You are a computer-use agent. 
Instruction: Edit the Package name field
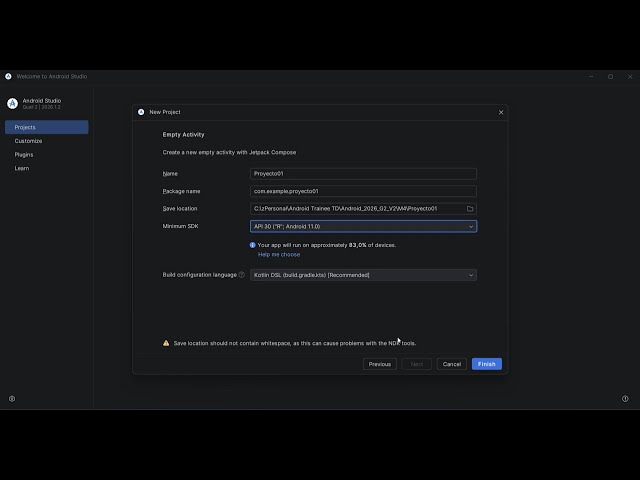pyautogui.click(x=363, y=191)
